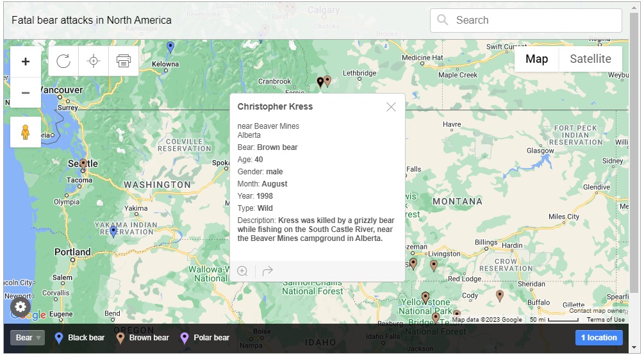The image size is (644, 357).
Task: Switch to Satellite view
Action: [590, 59]
